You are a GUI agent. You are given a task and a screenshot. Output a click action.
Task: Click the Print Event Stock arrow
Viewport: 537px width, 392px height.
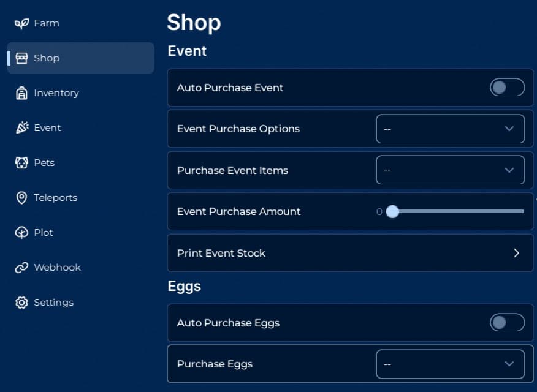click(516, 253)
